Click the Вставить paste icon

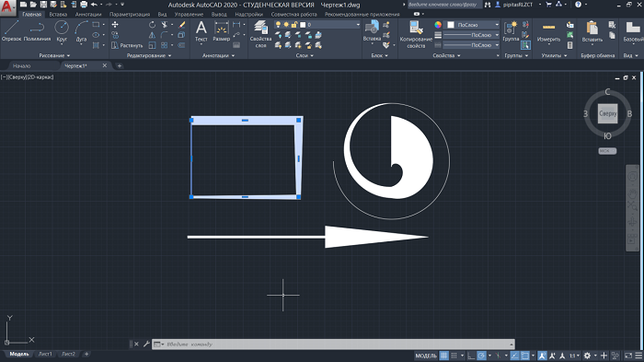point(592,31)
